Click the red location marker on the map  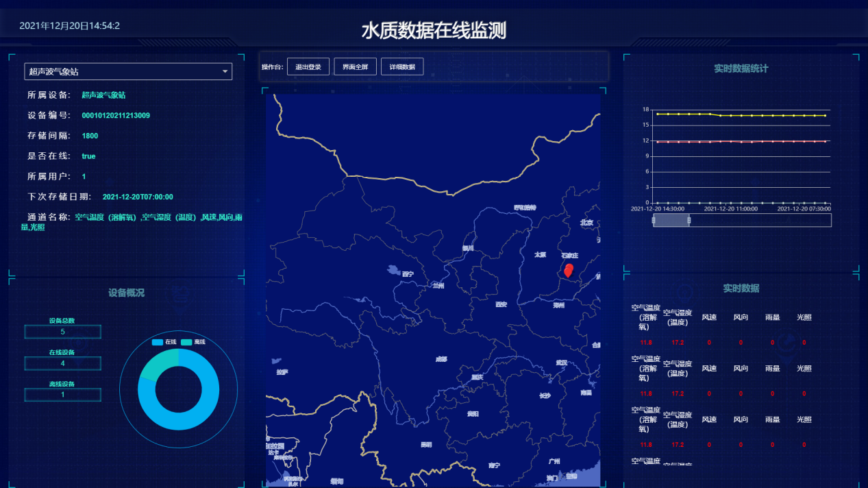point(568,269)
